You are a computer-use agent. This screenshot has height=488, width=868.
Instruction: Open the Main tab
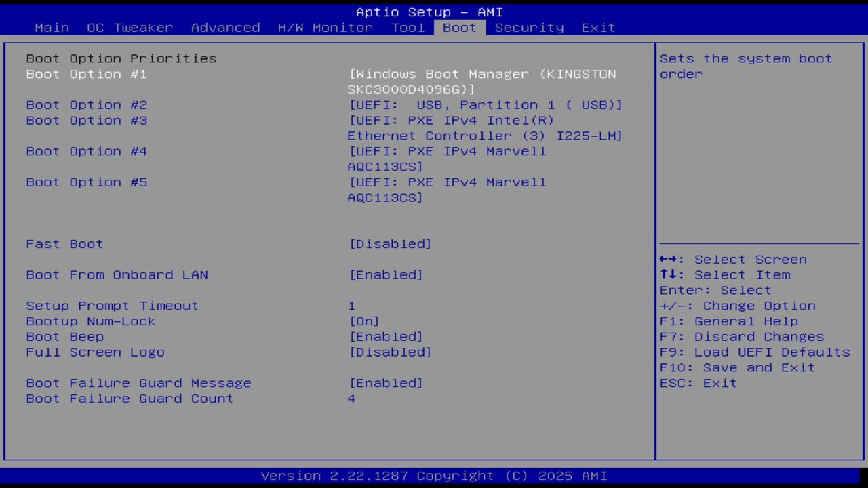pos(52,28)
